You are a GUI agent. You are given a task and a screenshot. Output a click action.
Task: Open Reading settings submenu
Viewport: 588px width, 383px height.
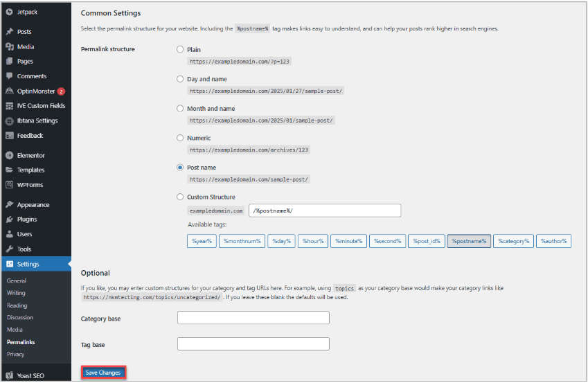point(17,305)
